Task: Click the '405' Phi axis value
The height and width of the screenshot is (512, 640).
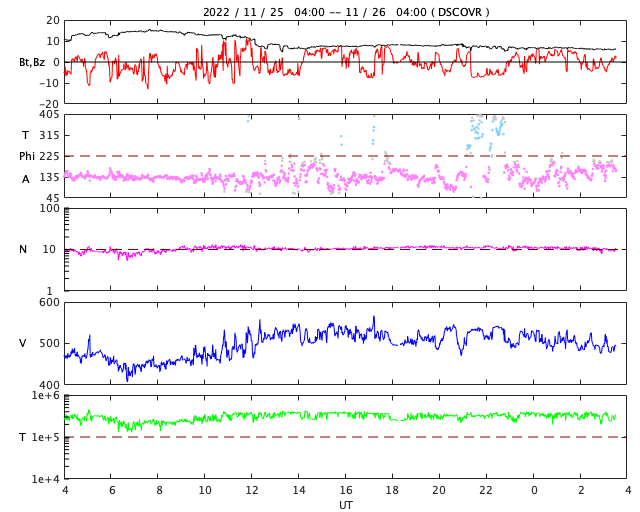Action: click(49, 115)
